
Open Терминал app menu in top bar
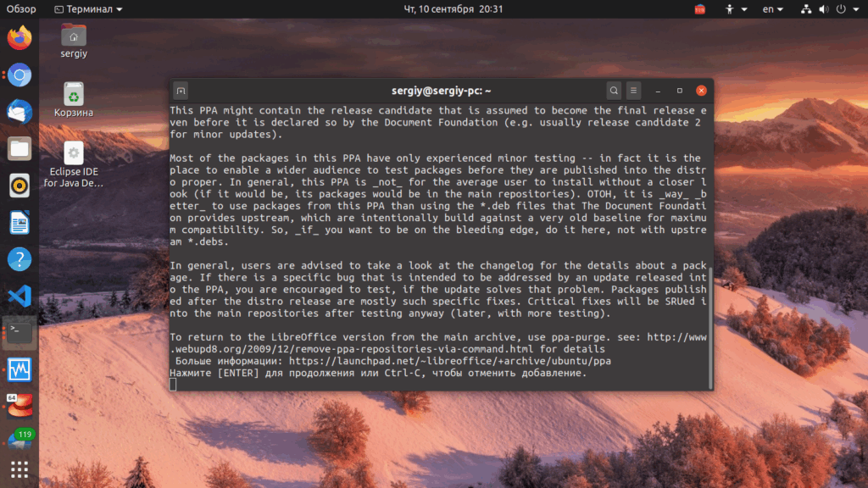tap(88, 8)
